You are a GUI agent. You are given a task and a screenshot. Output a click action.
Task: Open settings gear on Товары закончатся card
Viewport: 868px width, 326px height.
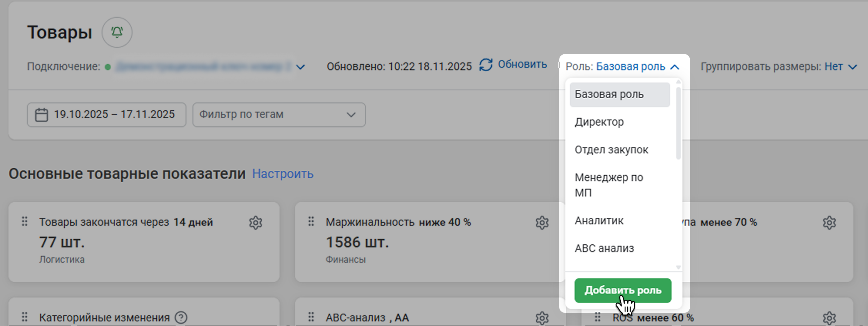(255, 223)
